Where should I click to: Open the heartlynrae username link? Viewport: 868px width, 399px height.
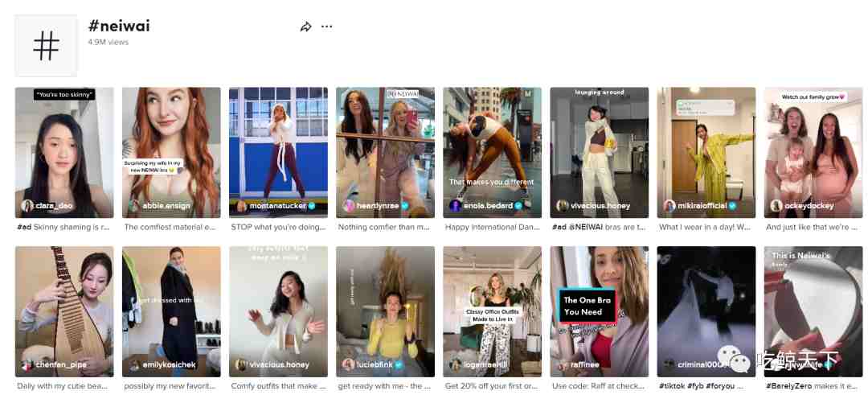click(378, 206)
